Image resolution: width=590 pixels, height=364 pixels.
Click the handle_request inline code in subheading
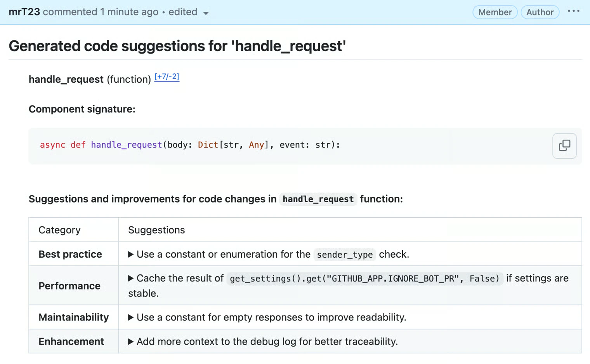318,199
